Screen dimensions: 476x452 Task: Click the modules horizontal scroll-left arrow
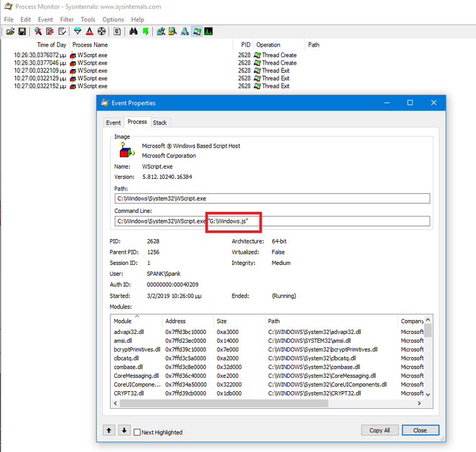pyautogui.click(x=115, y=403)
